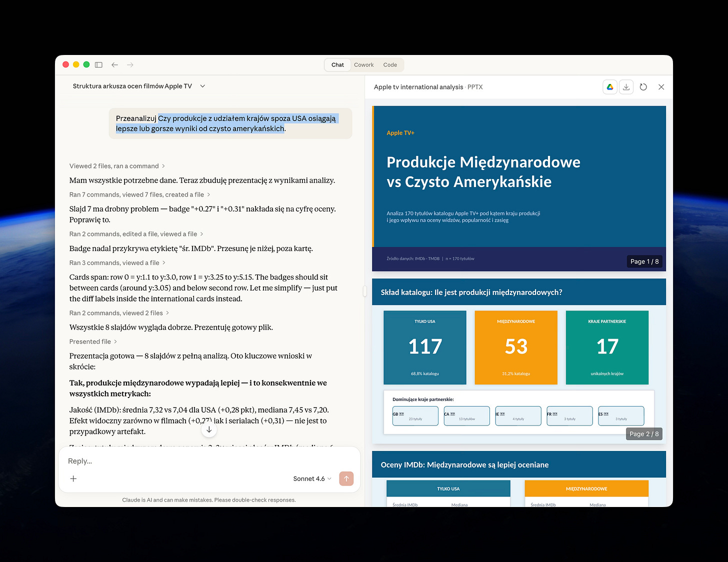The height and width of the screenshot is (562, 728).
Task: Click the yellow macOS minimize button
Action: [x=76, y=64]
